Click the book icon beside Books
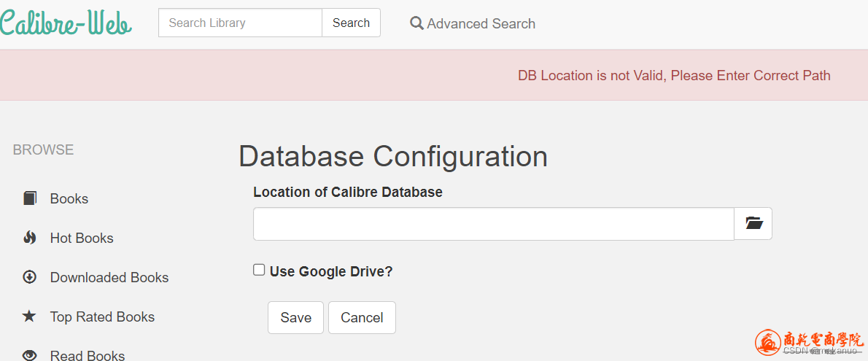Image resolution: width=868 pixels, height=361 pixels. pyautogui.click(x=30, y=198)
